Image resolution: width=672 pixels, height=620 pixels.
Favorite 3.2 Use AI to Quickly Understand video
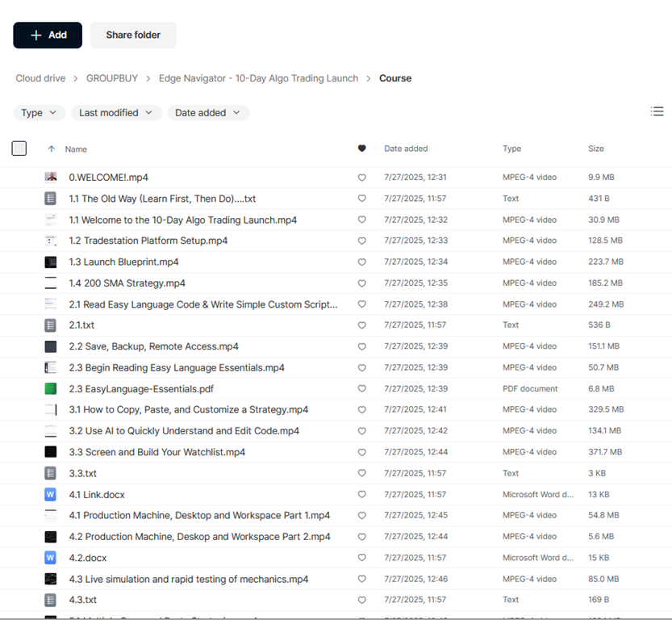(361, 431)
